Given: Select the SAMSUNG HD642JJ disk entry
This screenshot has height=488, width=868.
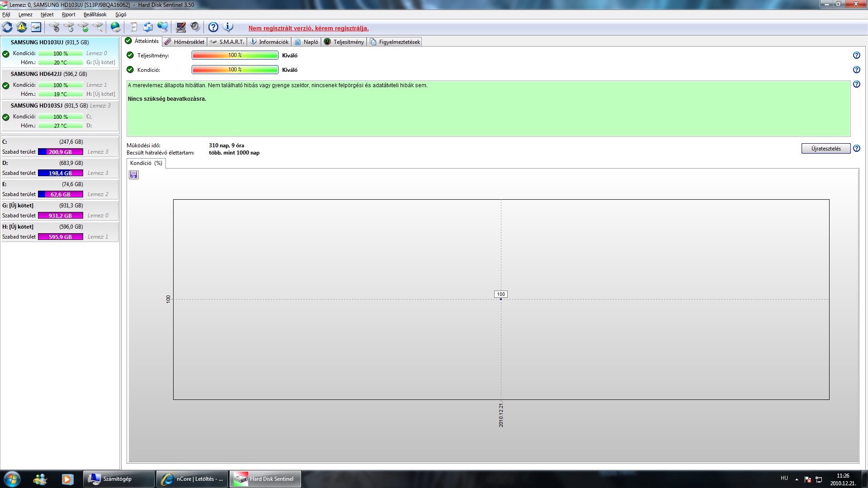Looking at the screenshot, I should 49,74.
